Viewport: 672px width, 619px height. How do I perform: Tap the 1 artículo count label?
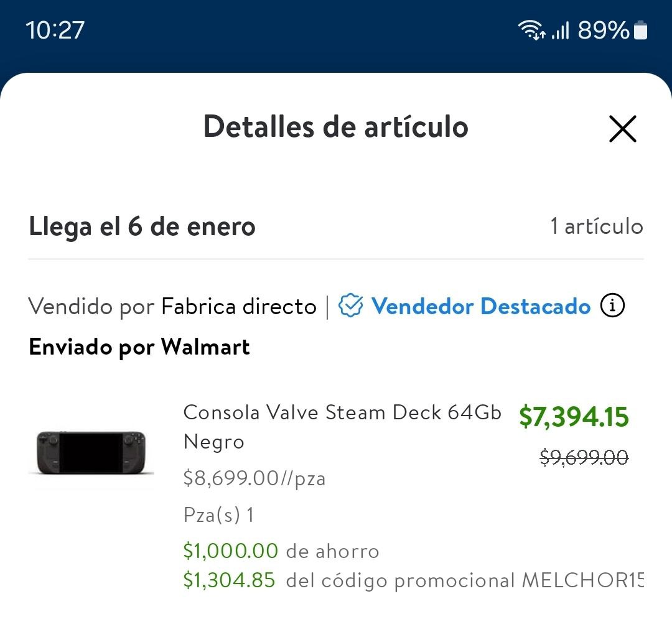coord(597,226)
